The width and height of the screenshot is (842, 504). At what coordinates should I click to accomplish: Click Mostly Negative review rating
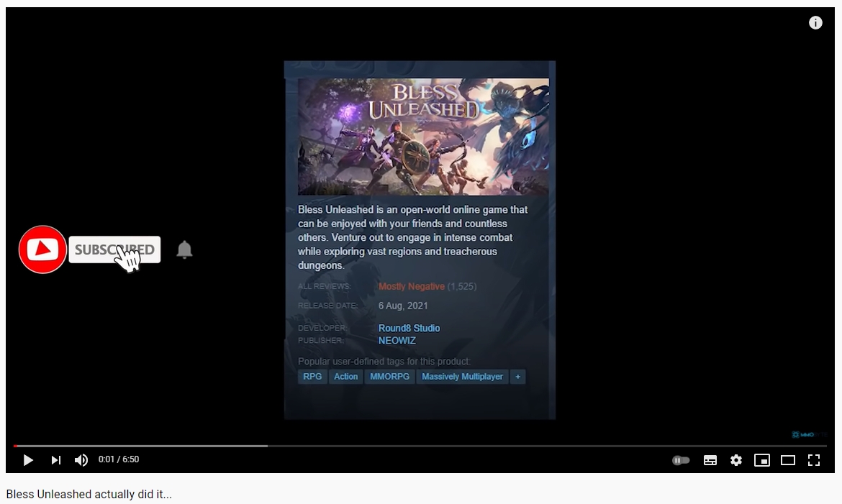point(412,287)
